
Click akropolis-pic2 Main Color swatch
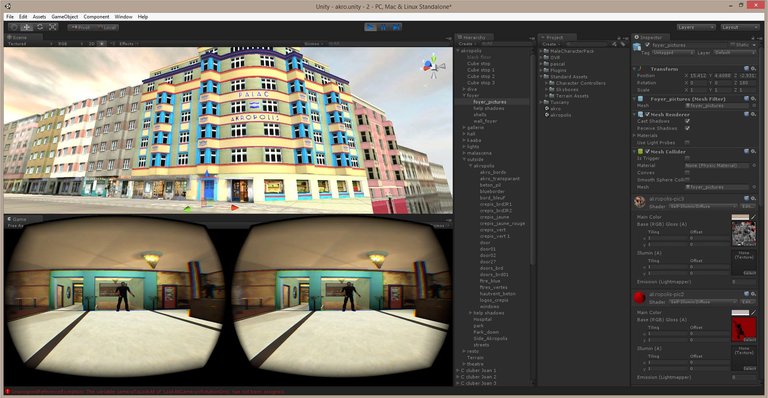740,312
